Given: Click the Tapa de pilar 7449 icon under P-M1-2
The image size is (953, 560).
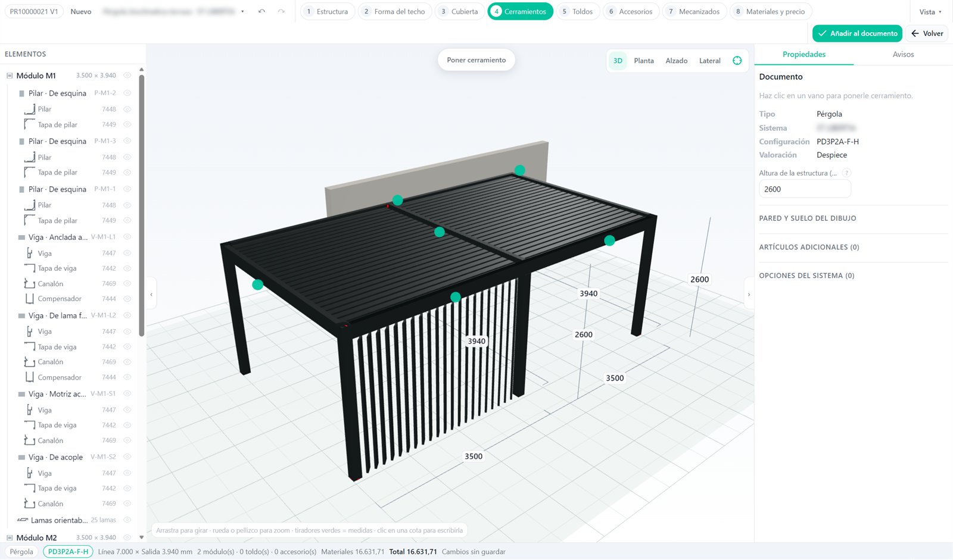Looking at the screenshot, I should pos(29,124).
